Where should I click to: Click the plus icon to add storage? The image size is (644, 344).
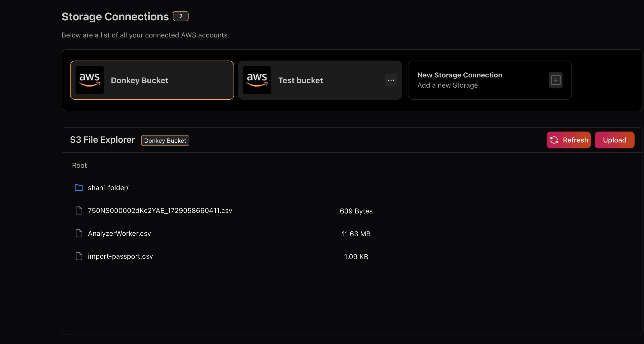pyautogui.click(x=556, y=80)
